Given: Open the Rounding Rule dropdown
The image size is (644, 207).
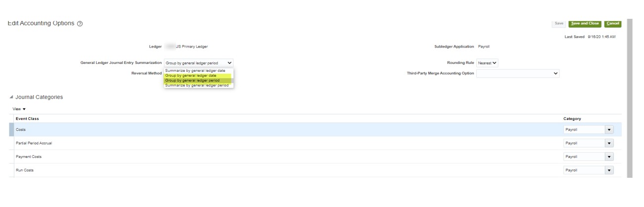Looking at the screenshot, I should [487, 63].
